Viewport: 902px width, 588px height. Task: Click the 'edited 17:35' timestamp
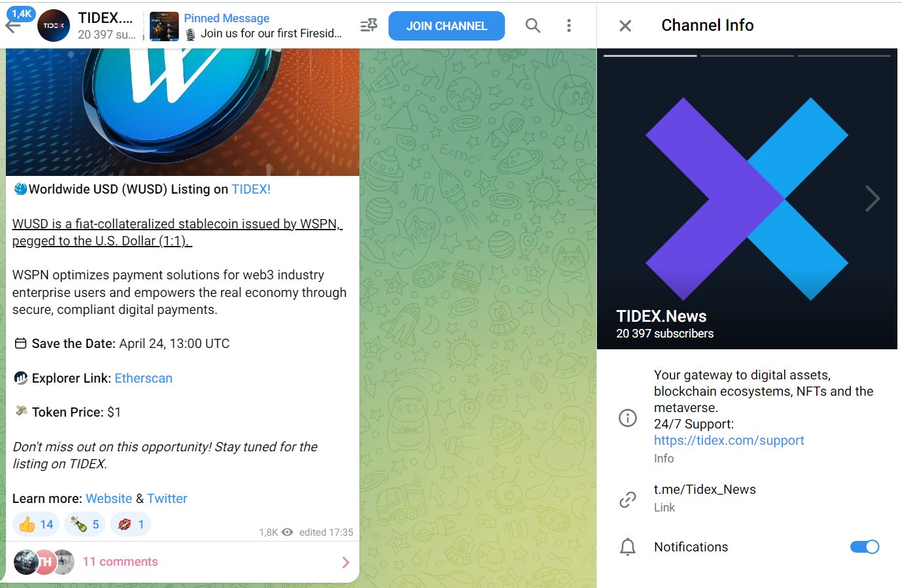pyautogui.click(x=326, y=532)
